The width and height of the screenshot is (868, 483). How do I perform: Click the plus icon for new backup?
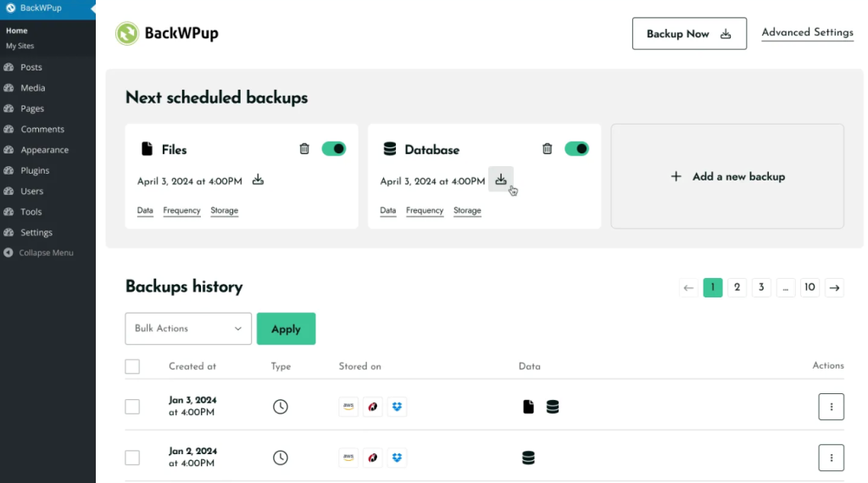click(676, 176)
